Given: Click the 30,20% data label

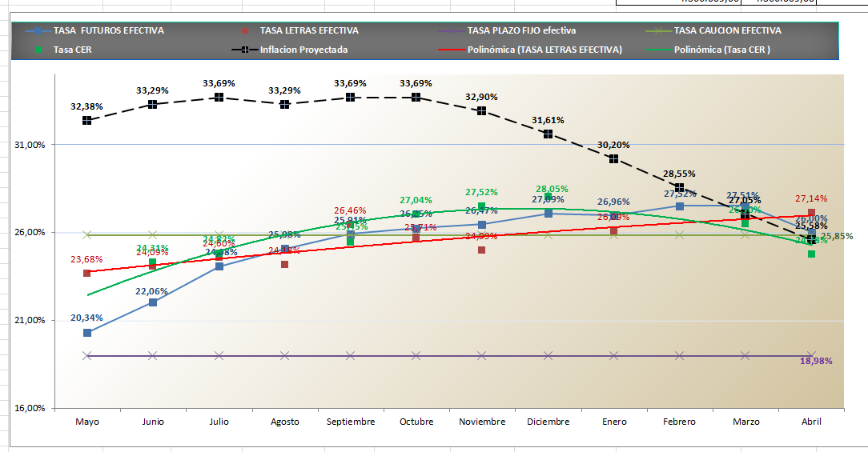Looking at the screenshot, I should click(x=613, y=145).
